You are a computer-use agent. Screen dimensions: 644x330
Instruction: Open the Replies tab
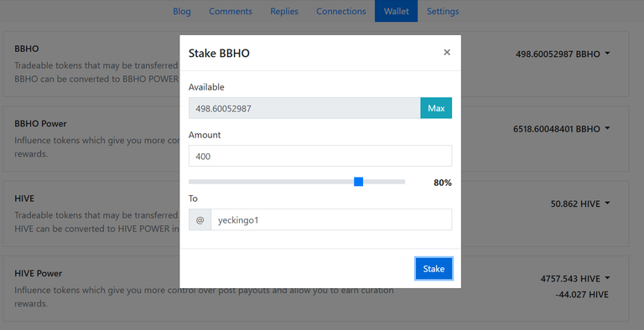coord(283,11)
